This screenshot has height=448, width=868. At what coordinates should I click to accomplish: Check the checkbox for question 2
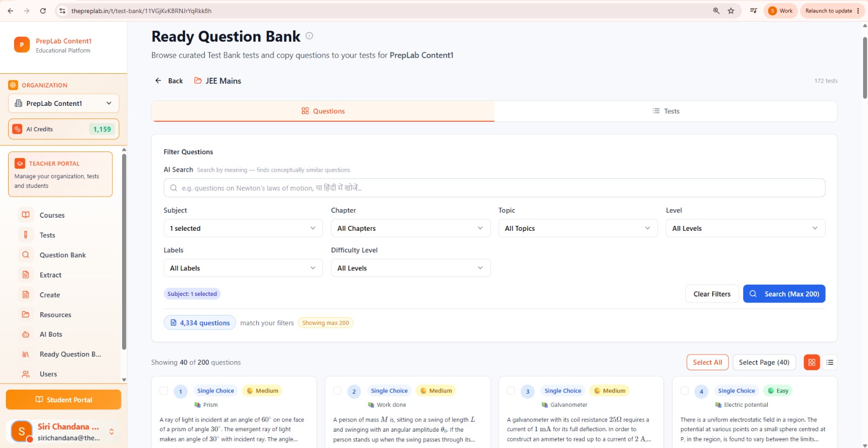(337, 390)
